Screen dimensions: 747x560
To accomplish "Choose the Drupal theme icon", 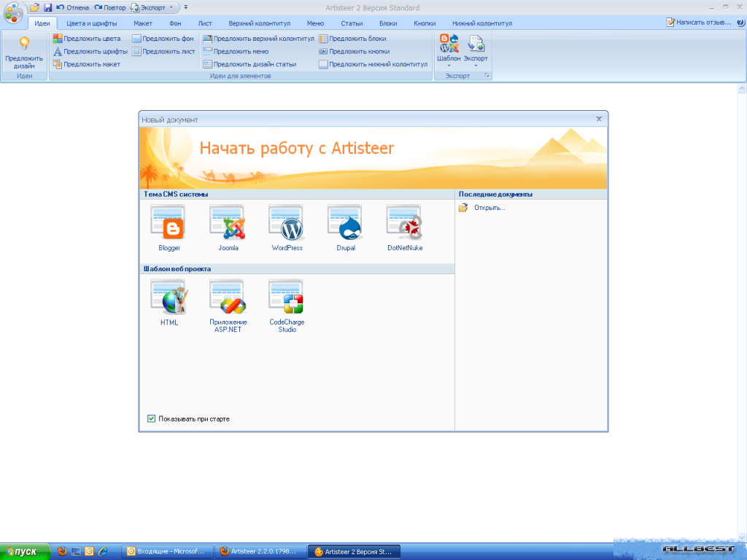I will tap(346, 227).
